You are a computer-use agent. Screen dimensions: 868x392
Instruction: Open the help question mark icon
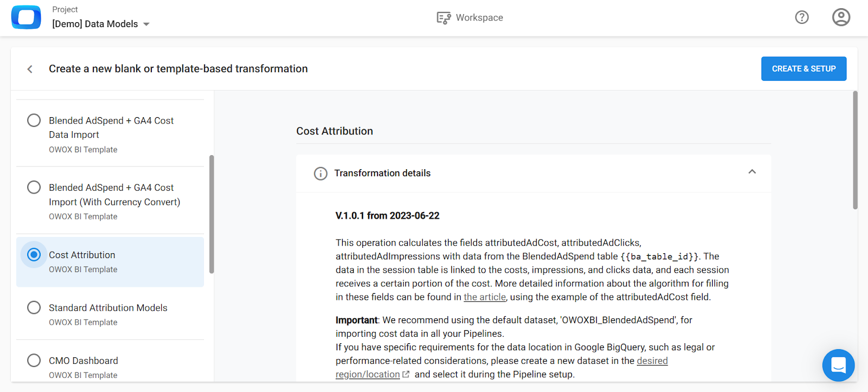point(802,17)
